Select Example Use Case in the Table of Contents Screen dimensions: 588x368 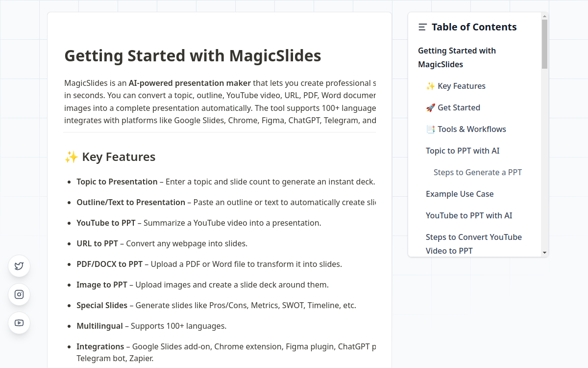tap(460, 194)
